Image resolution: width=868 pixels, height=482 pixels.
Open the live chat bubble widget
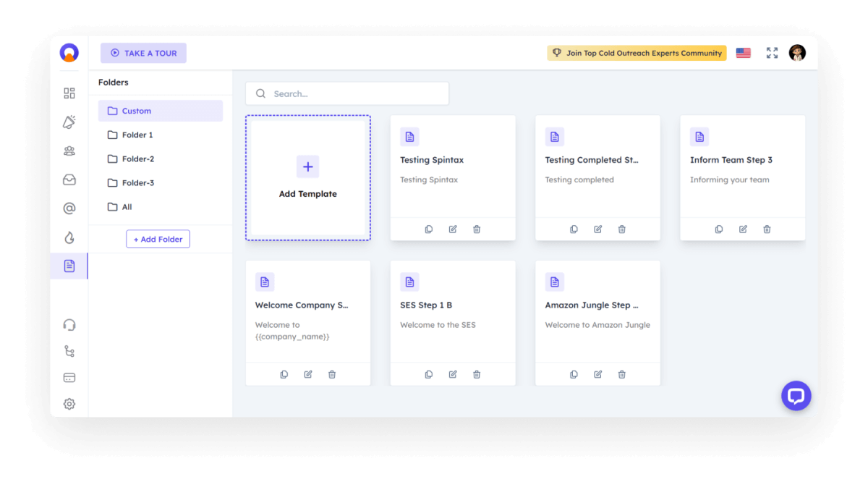pos(796,396)
